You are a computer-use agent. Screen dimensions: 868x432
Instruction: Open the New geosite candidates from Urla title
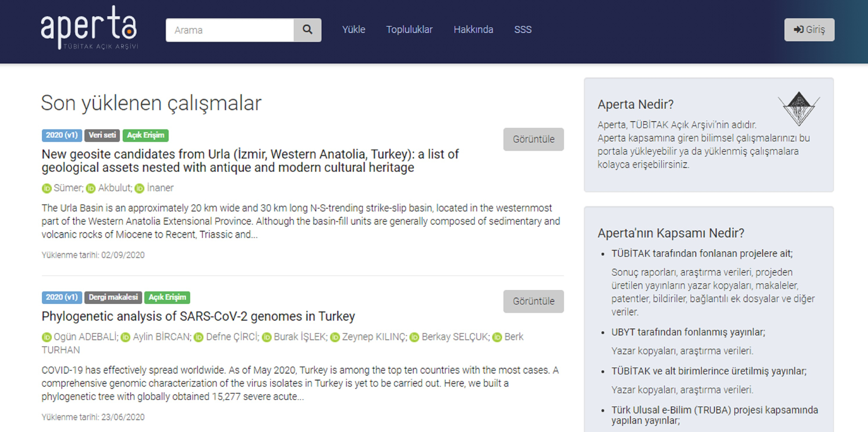tap(250, 160)
